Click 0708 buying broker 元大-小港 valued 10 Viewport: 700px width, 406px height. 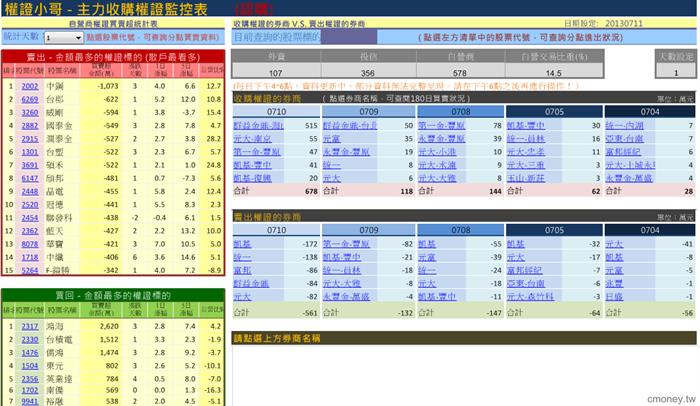(437, 152)
